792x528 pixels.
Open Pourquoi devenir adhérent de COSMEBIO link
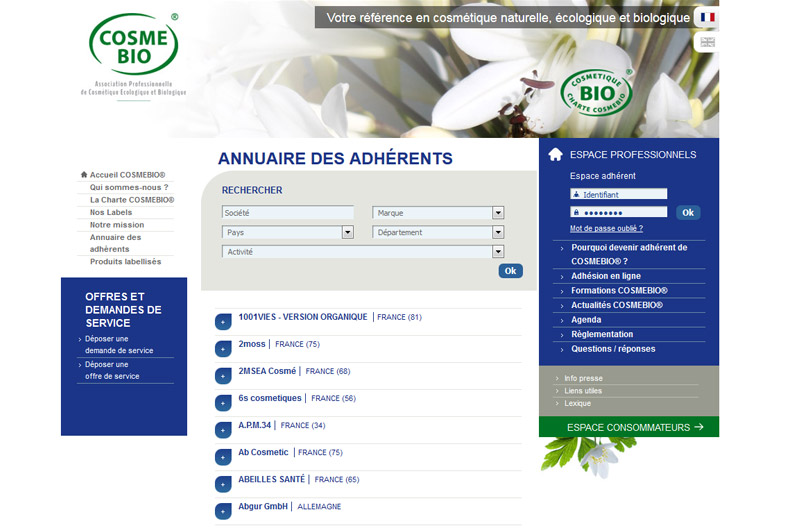coord(629,254)
